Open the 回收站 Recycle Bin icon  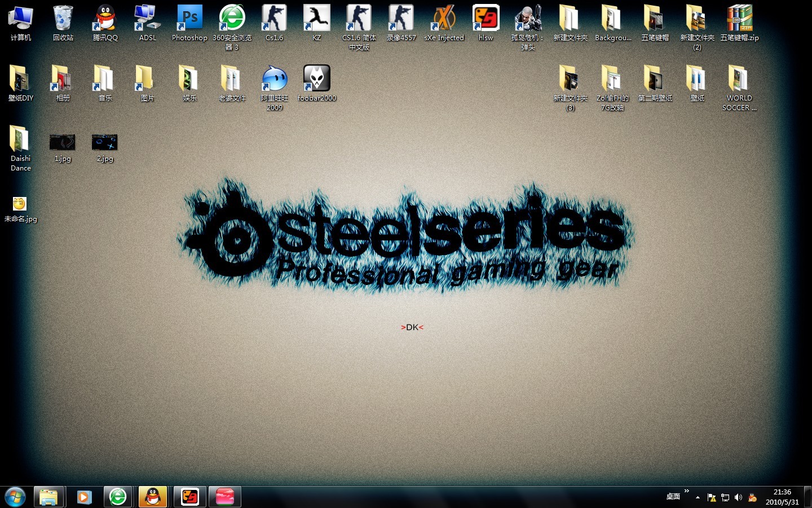[x=63, y=24]
